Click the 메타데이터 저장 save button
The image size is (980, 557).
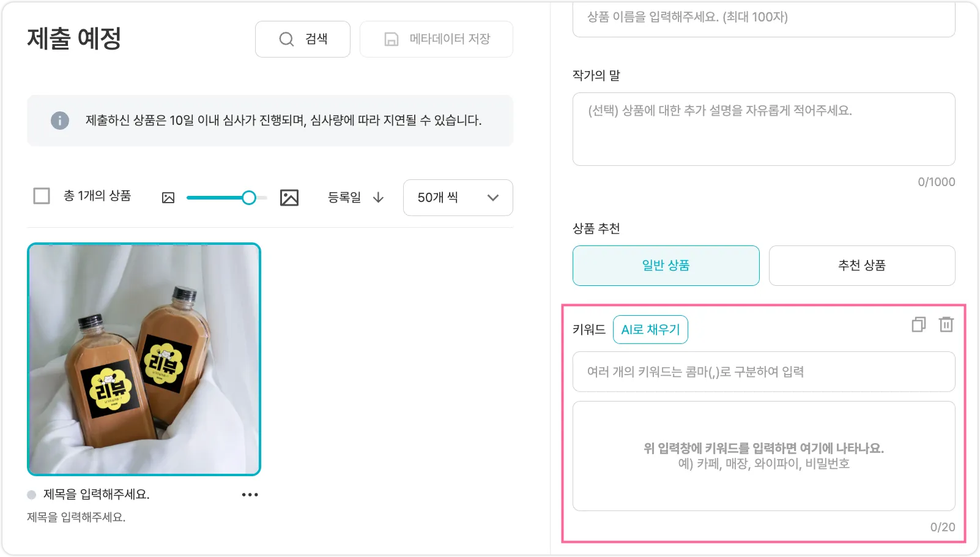436,39
